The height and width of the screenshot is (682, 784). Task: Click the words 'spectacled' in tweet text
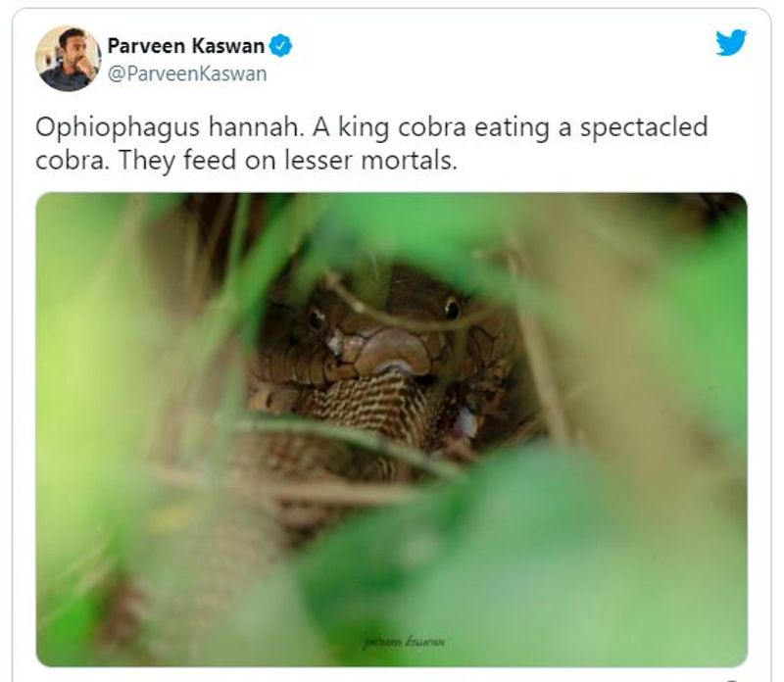click(x=644, y=127)
